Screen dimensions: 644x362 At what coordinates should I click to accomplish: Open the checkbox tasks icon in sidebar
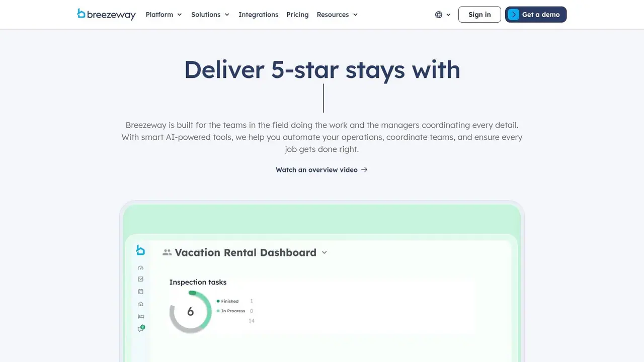pos(140,279)
